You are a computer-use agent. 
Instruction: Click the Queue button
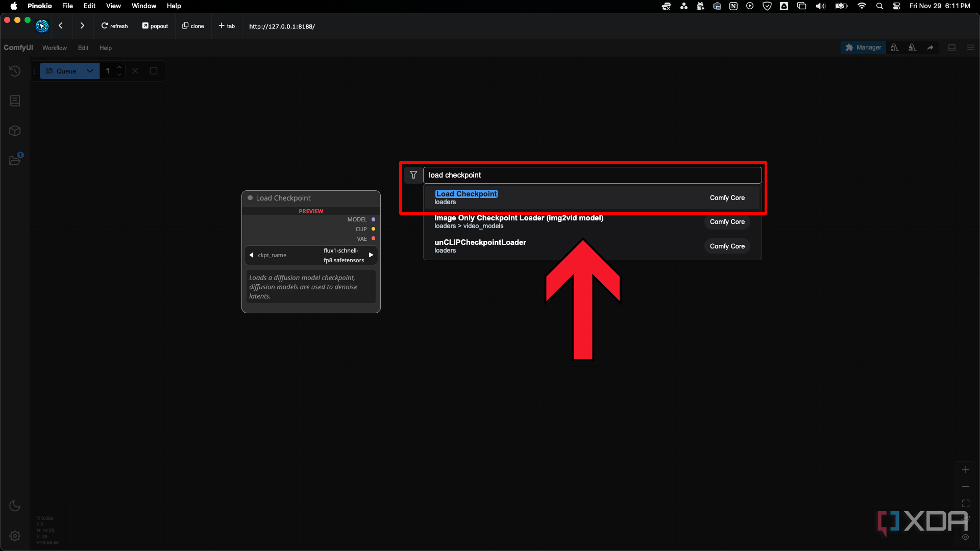(61, 71)
